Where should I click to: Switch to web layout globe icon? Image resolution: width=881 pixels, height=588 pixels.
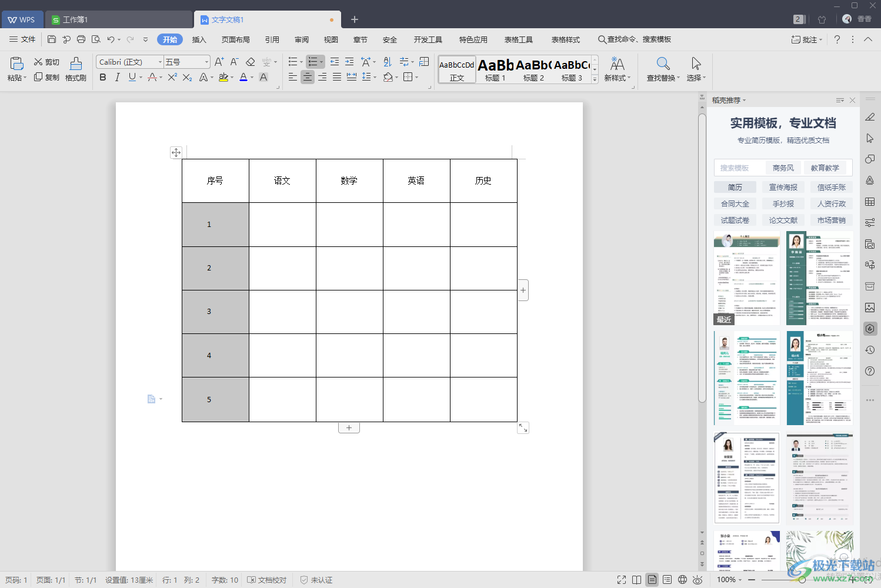[x=682, y=580]
